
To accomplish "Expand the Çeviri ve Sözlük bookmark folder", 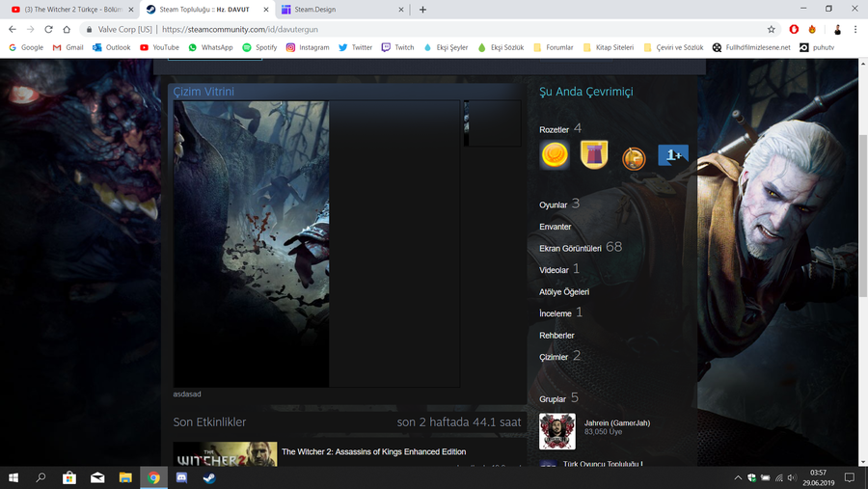I will 674,47.
